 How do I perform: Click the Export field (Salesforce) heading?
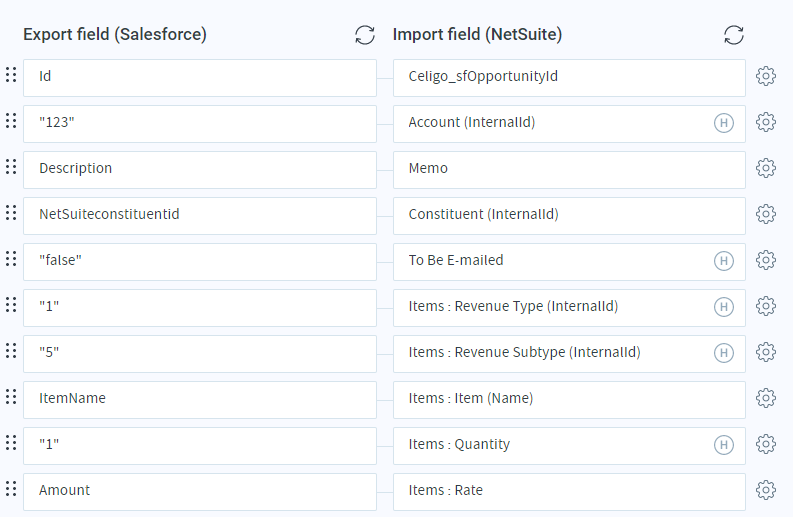[115, 34]
